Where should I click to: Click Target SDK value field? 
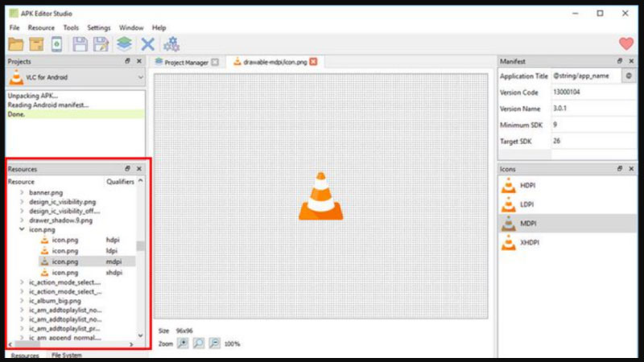coord(593,141)
